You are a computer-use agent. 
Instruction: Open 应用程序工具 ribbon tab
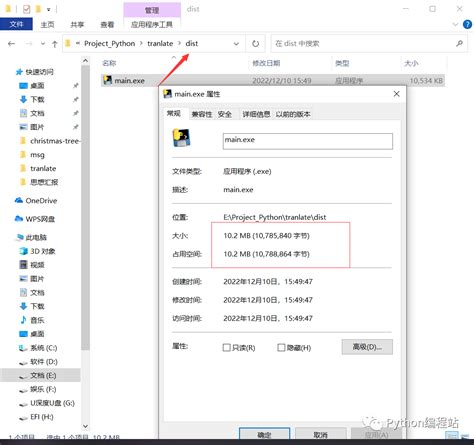click(x=152, y=25)
